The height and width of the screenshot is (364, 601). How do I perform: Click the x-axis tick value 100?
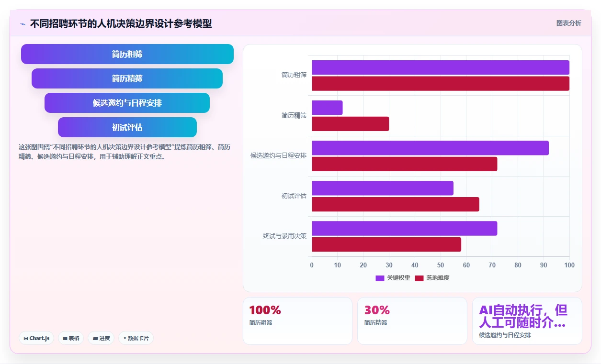[x=569, y=265]
